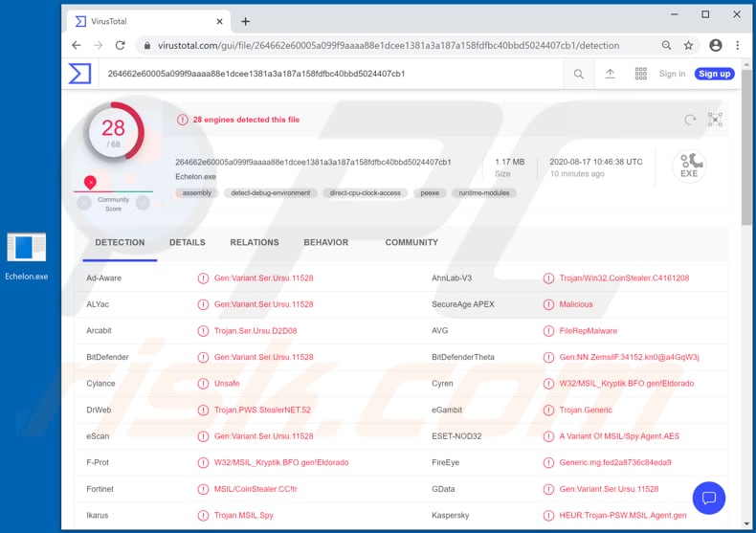Click Trojan/Win32.CoinStealer.C4161208 detection text
The height and width of the screenshot is (533, 756).
[x=624, y=278]
